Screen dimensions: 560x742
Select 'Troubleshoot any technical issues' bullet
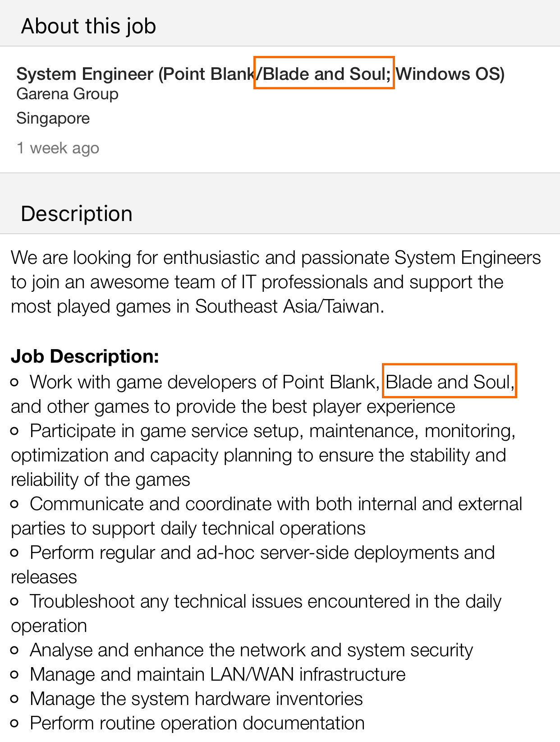click(x=256, y=613)
